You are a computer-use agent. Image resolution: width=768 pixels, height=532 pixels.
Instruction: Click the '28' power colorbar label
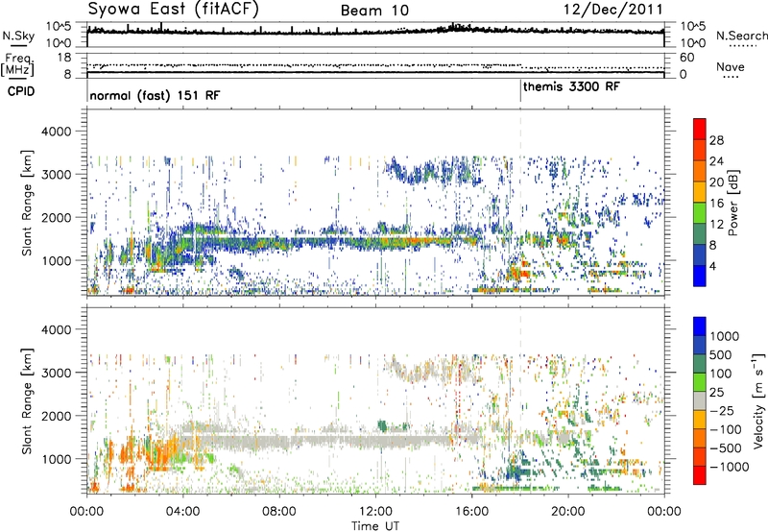pyautogui.click(x=716, y=140)
